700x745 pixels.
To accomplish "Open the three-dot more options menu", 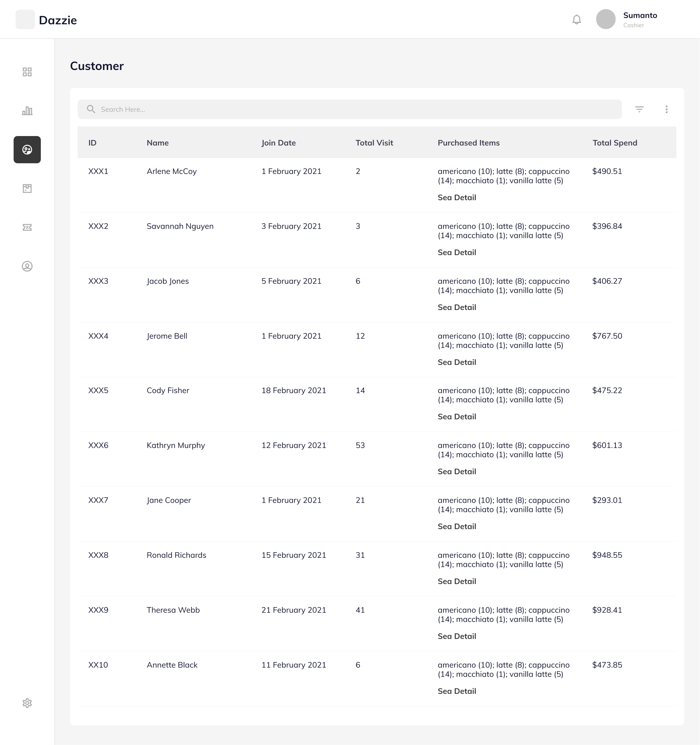I will click(x=666, y=109).
